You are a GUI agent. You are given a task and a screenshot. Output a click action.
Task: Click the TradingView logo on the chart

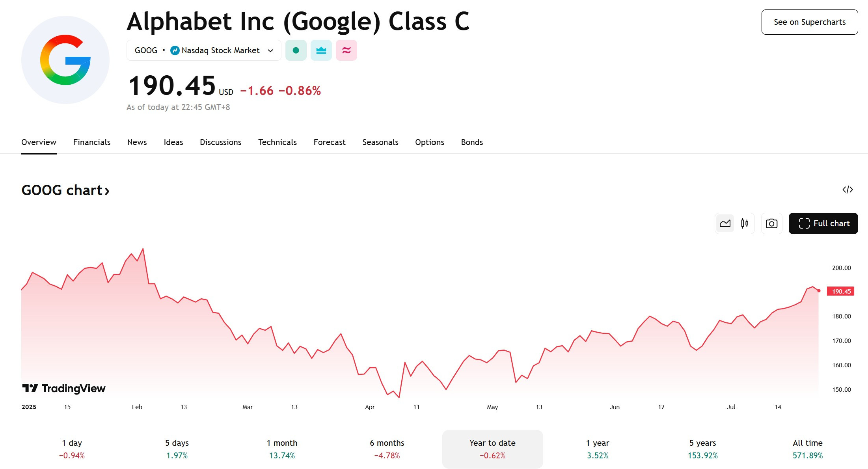coord(64,389)
